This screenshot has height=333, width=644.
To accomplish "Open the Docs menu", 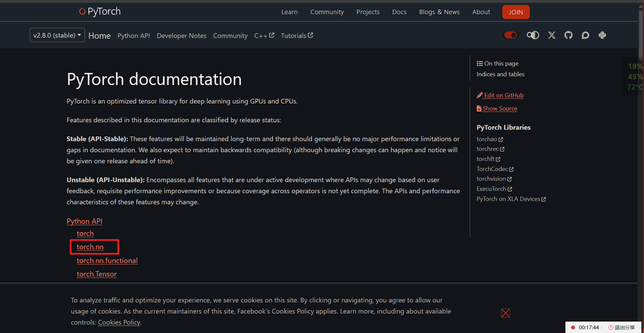I will coord(399,12).
